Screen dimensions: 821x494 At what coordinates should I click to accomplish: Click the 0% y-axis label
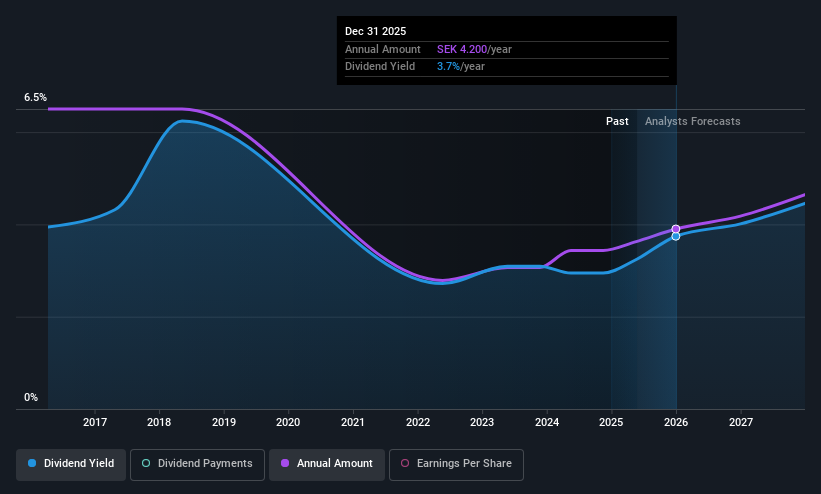point(31,398)
